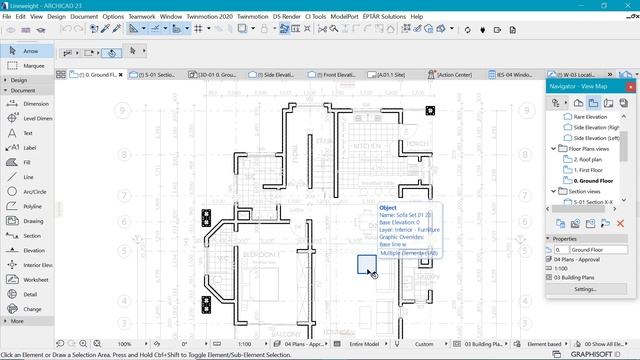Select the Change tool
640x360 pixels.
(27, 309)
